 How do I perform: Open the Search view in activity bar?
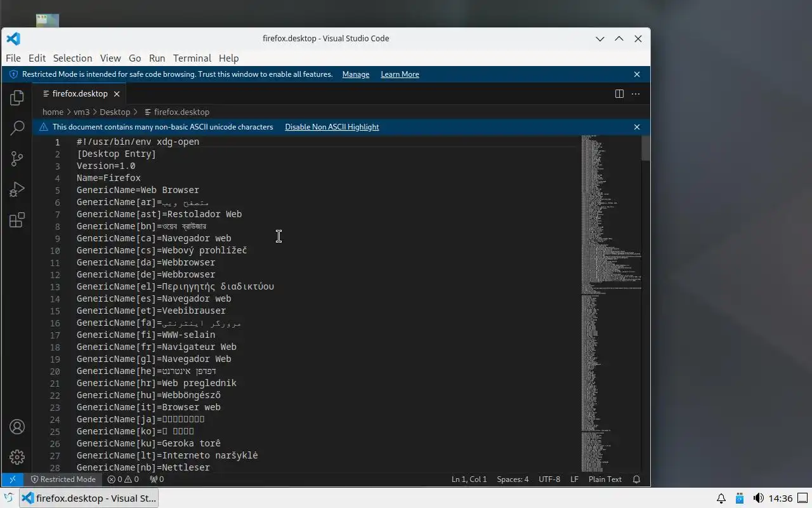tap(17, 128)
